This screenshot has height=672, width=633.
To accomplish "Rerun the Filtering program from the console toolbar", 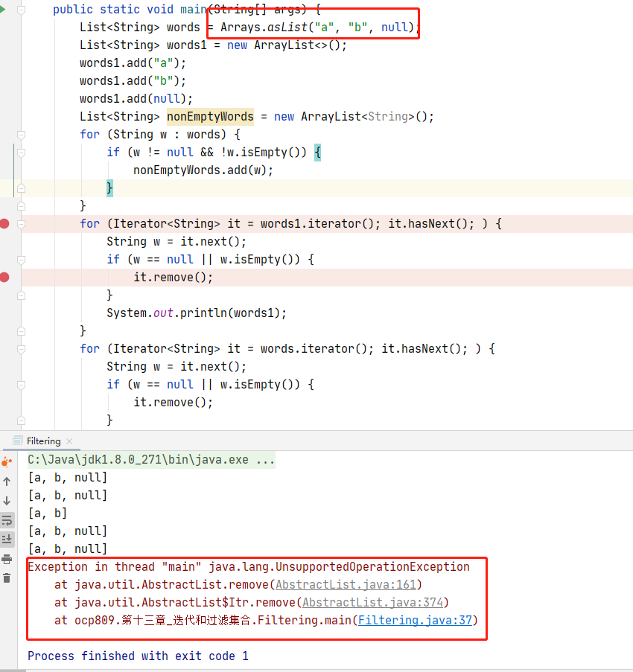I will pos(7,462).
